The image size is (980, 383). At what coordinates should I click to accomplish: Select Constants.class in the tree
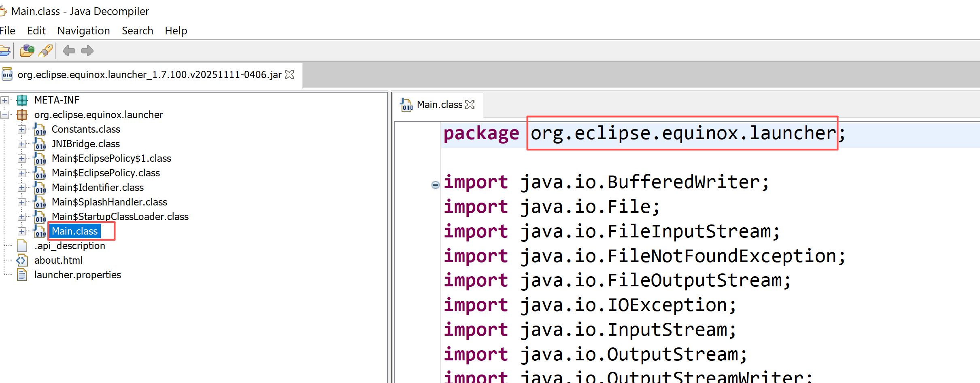point(86,129)
